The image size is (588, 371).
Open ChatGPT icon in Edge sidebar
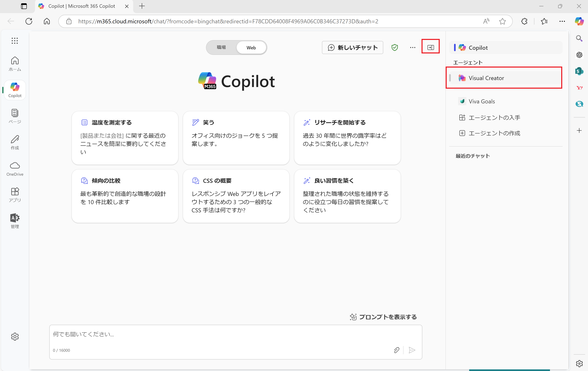(579, 55)
